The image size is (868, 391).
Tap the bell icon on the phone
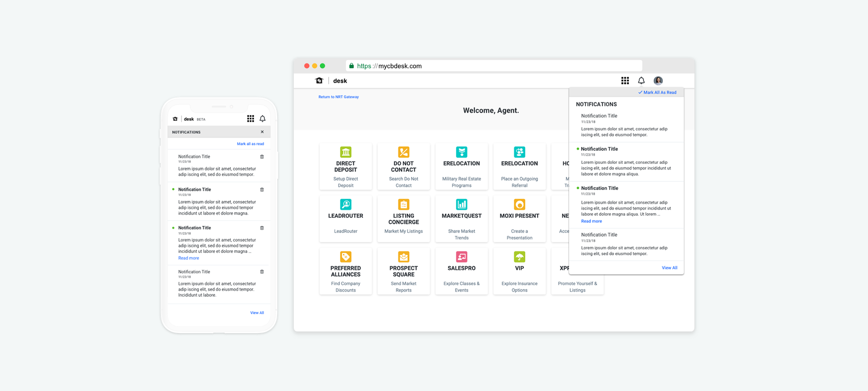[262, 119]
